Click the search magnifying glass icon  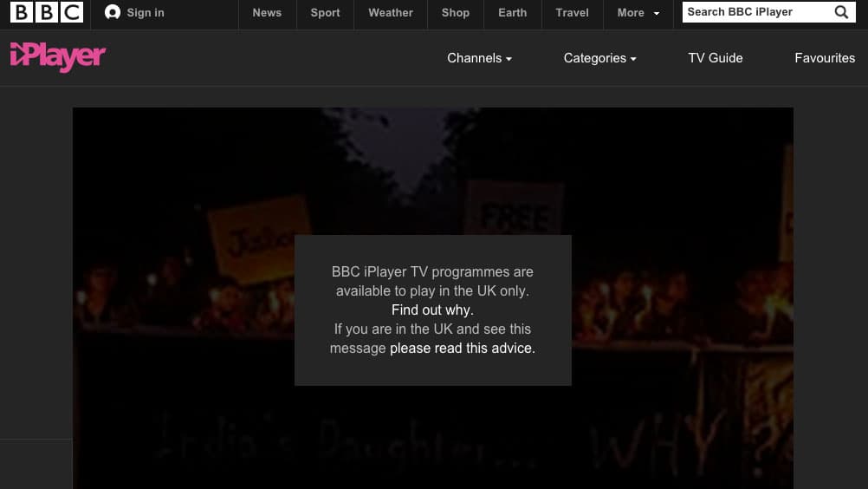[841, 12]
